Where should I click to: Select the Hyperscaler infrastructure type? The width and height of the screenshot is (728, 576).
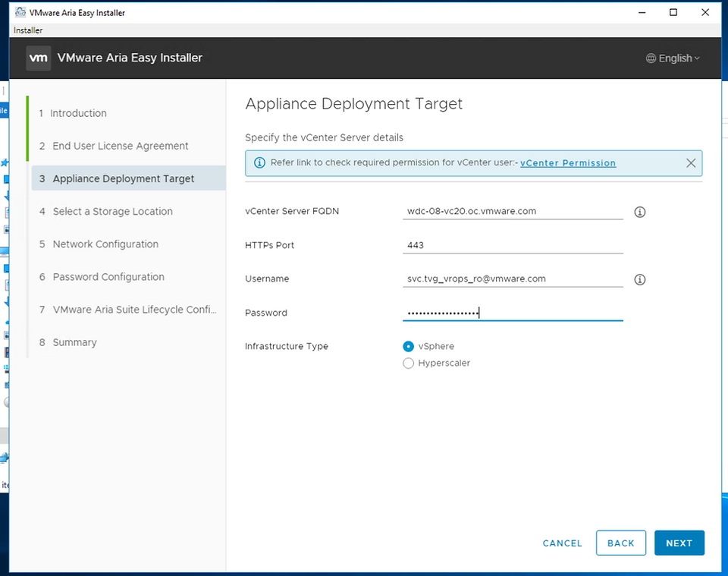[x=408, y=364]
